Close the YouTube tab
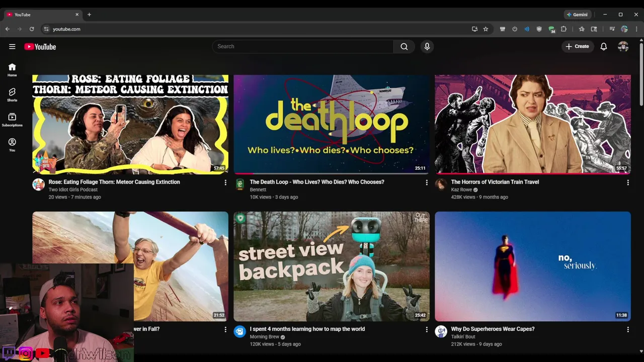The height and width of the screenshot is (362, 644). point(77,15)
